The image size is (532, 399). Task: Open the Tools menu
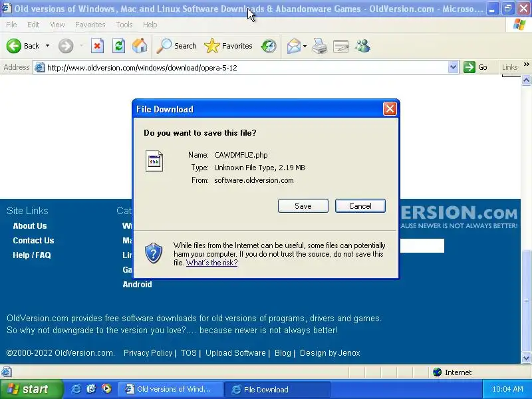point(124,25)
